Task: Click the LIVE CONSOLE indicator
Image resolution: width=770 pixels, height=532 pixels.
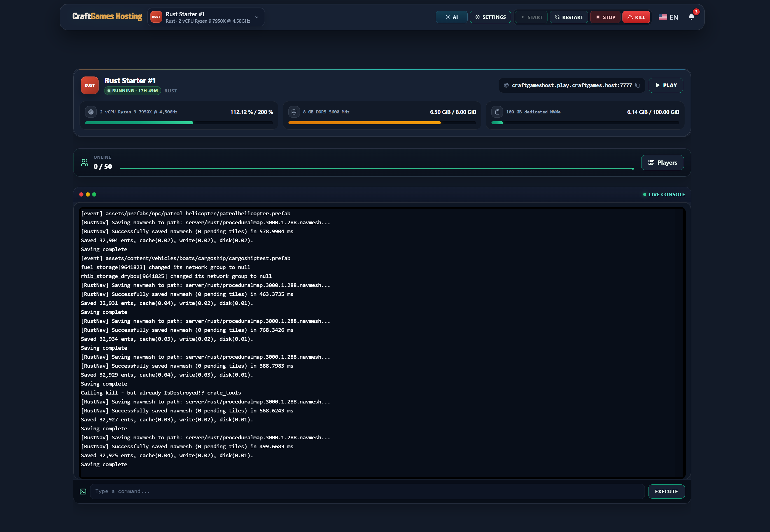Action: [664, 195]
